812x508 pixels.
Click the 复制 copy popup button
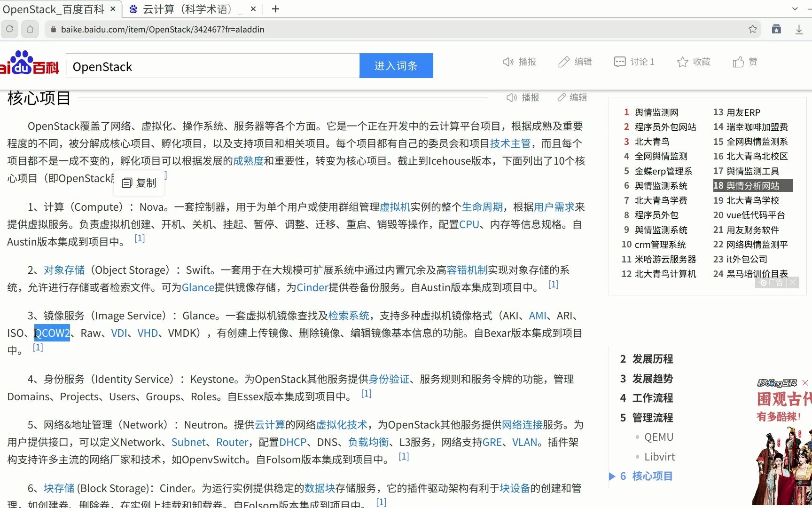tap(139, 183)
